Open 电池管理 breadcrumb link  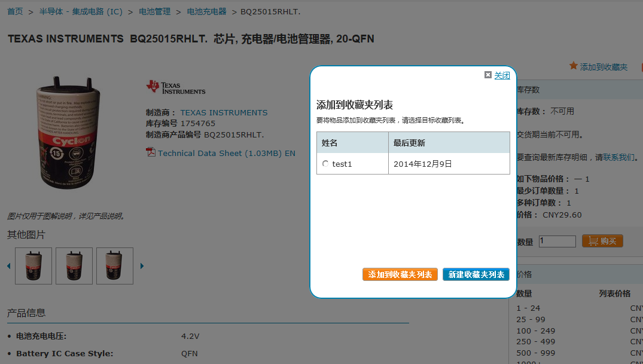click(x=154, y=11)
